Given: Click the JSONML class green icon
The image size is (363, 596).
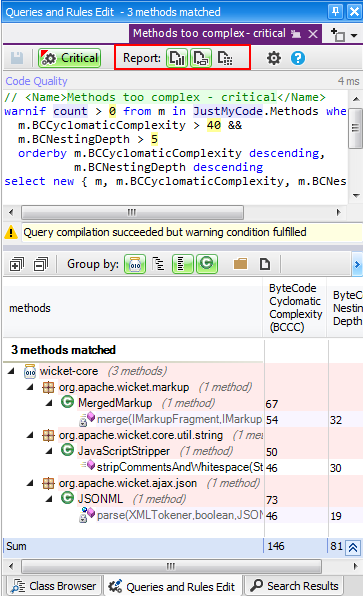Looking at the screenshot, I should click(x=67, y=498).
